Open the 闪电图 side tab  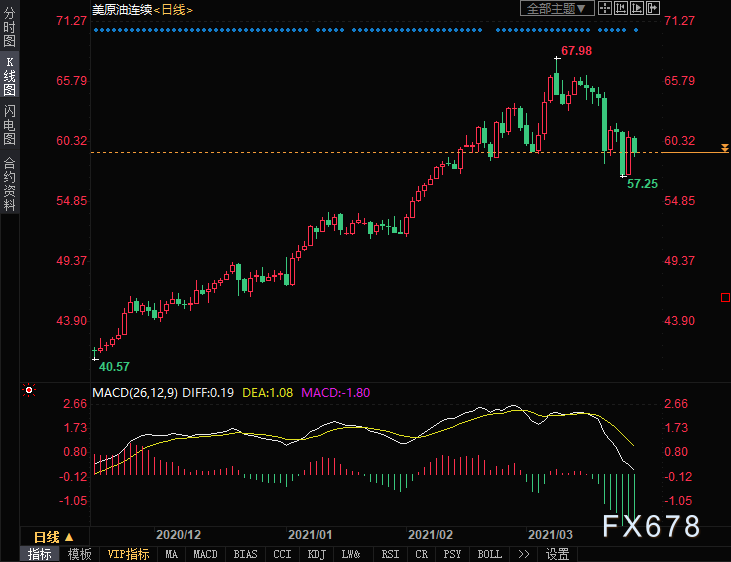pos(9,125)
